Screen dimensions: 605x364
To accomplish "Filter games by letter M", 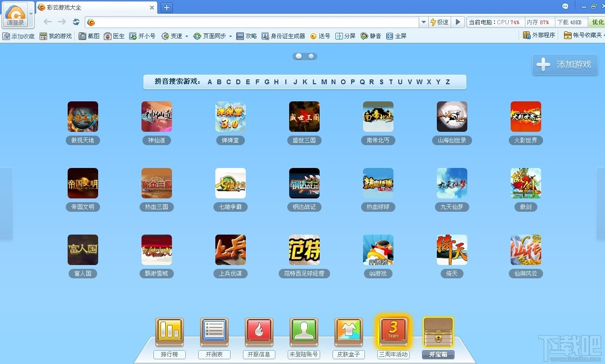I will (x=324, y=82).
